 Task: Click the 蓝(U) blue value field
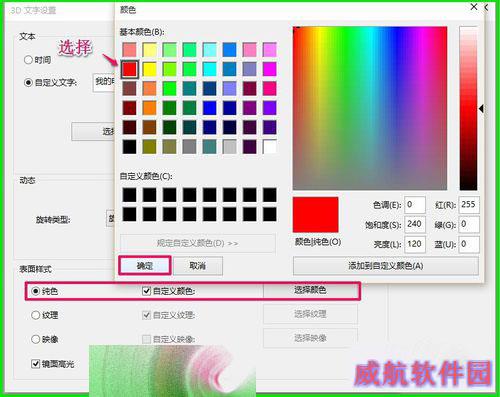[469, 244]
